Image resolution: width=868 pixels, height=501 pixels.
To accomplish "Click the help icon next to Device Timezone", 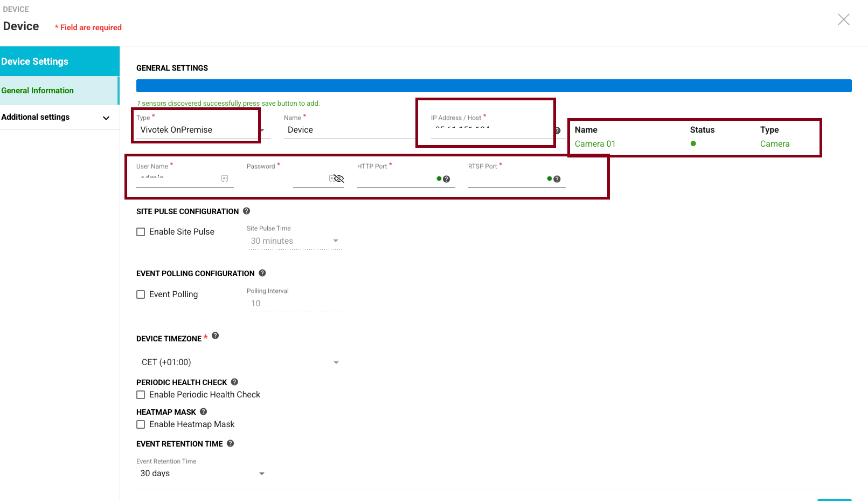I will click(215, 335).
